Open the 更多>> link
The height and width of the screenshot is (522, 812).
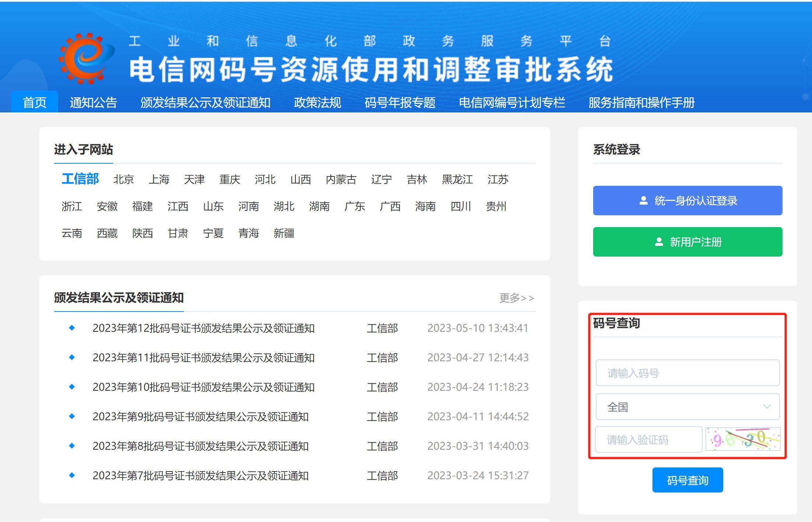(516, 299)
